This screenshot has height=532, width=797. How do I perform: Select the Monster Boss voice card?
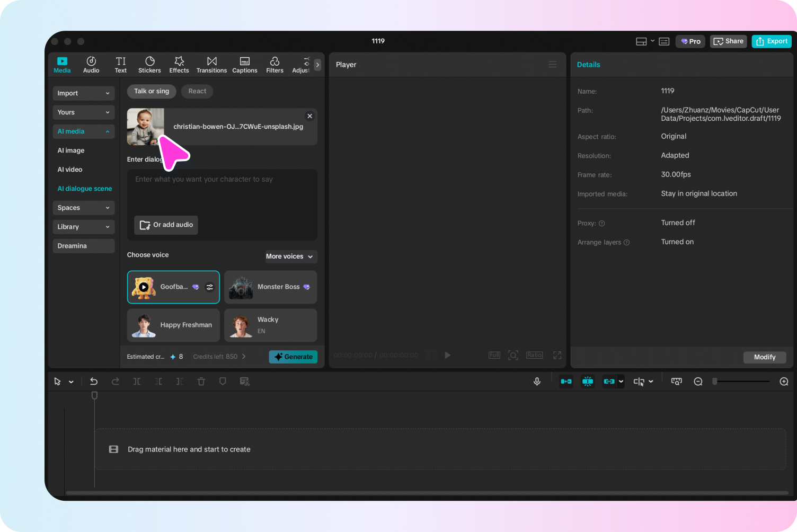(270, 287)
